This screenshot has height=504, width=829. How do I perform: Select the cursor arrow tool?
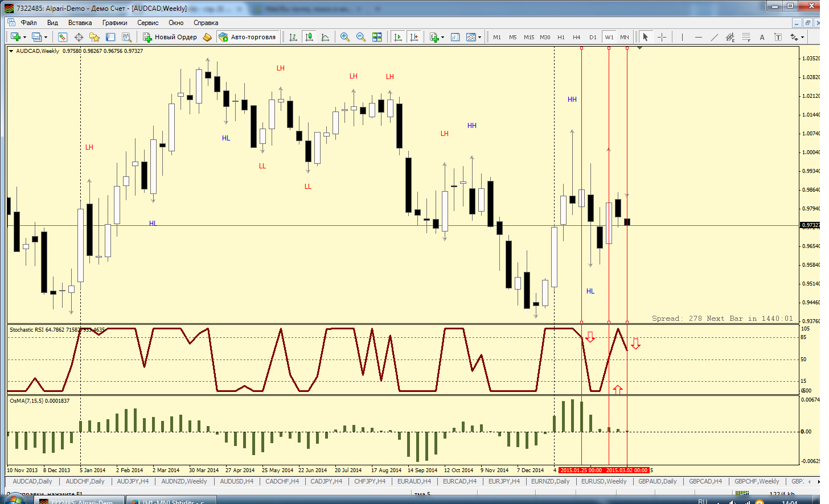point(646,37)
